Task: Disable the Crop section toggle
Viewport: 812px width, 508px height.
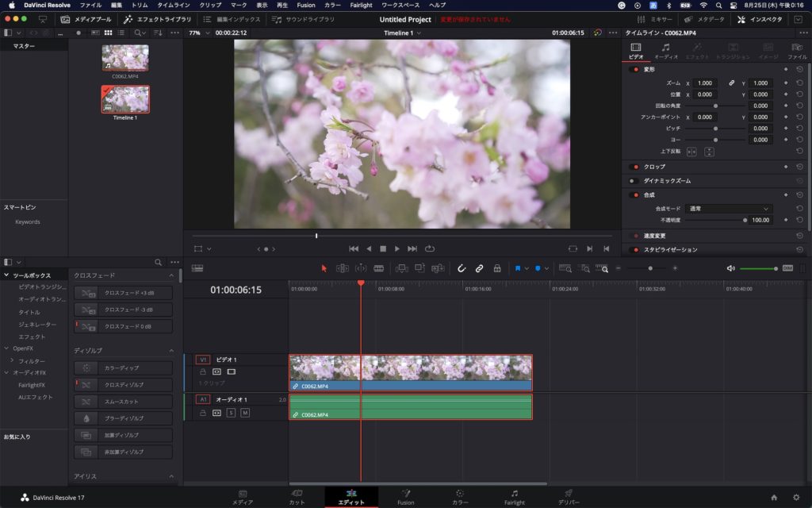Action: point(634,167)
